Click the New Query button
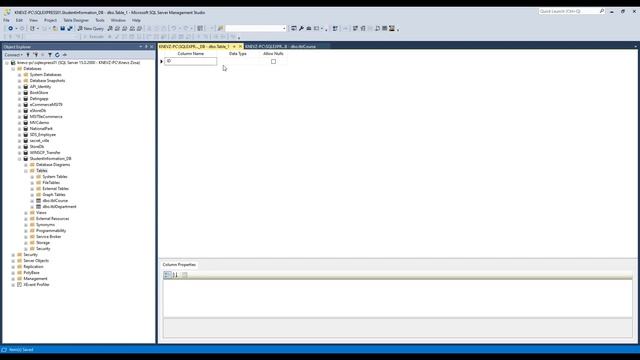The height and width of the screenshot is (360, 640). [x=91, y=29]
